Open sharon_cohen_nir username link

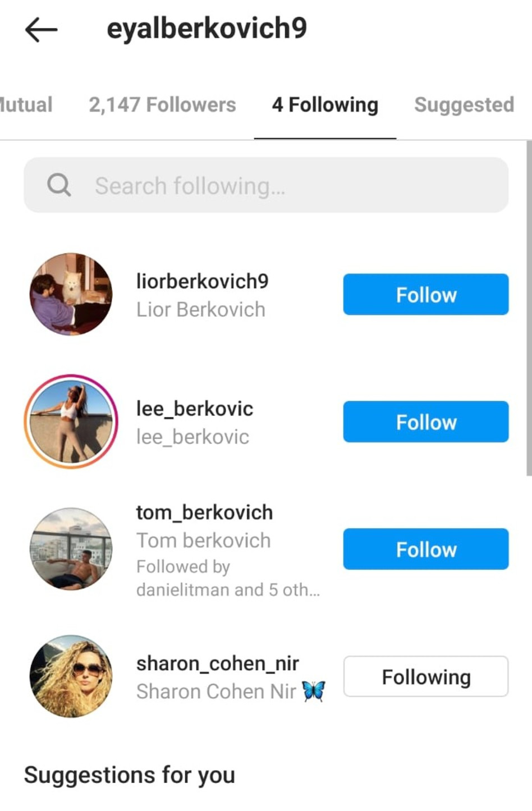pos(217,663)
